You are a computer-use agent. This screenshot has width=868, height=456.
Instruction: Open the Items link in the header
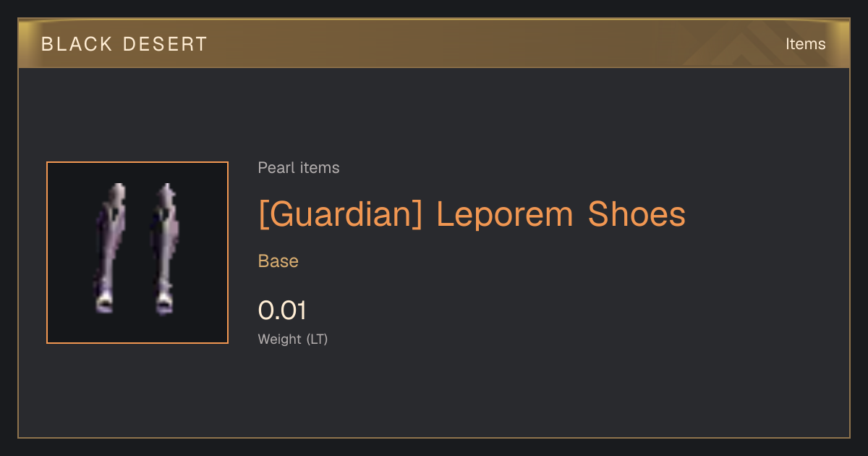805,43
